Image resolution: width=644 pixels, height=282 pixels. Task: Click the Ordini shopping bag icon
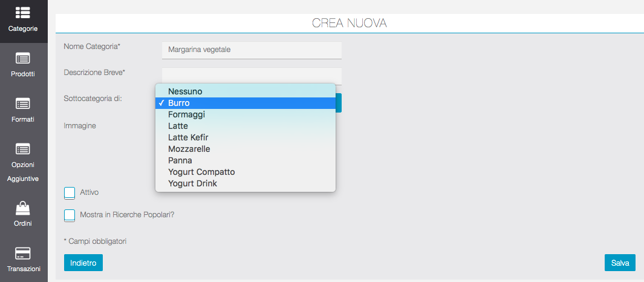(23, 209)
